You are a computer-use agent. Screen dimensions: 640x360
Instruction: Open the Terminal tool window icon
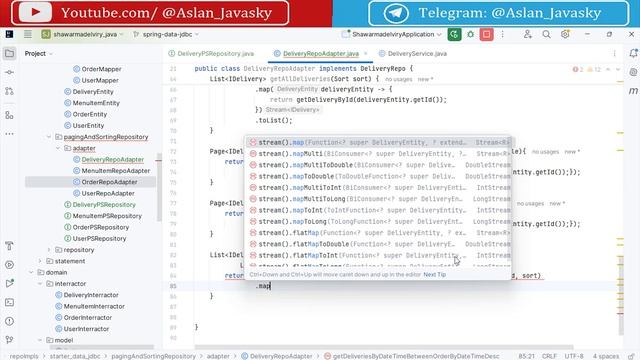(9, 302)
